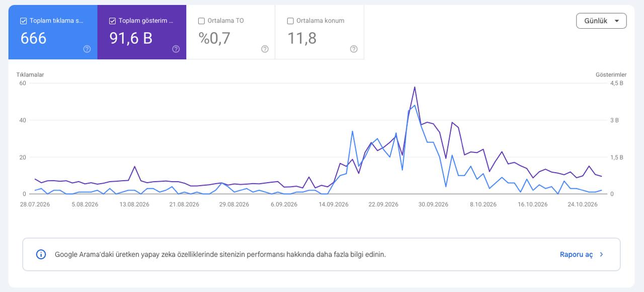
Task: Click the 24.10.2026 date label
Action: pyautogui.click(x=583, y=204)
